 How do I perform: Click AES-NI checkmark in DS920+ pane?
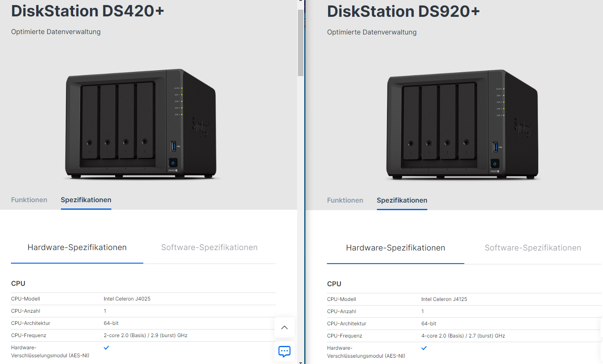[x=424, y=348]
